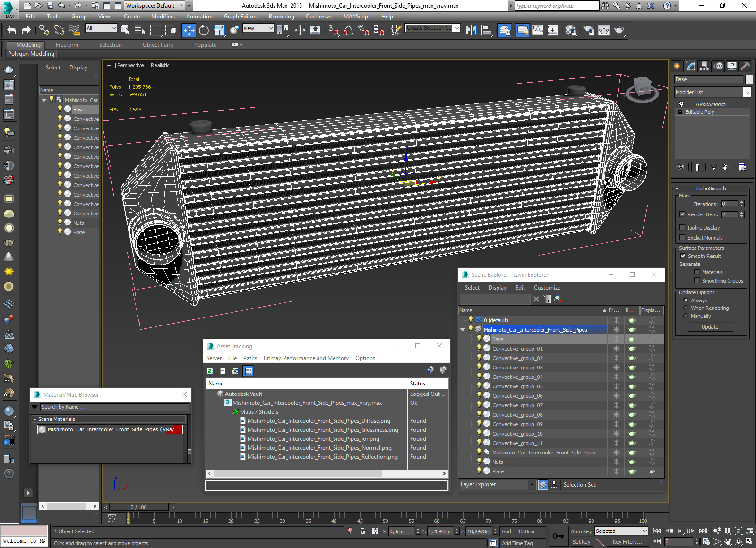Screen dimensions: 756x548
Task: Click the Update button in TurboSmooth
Action: (x=710, y=327)
